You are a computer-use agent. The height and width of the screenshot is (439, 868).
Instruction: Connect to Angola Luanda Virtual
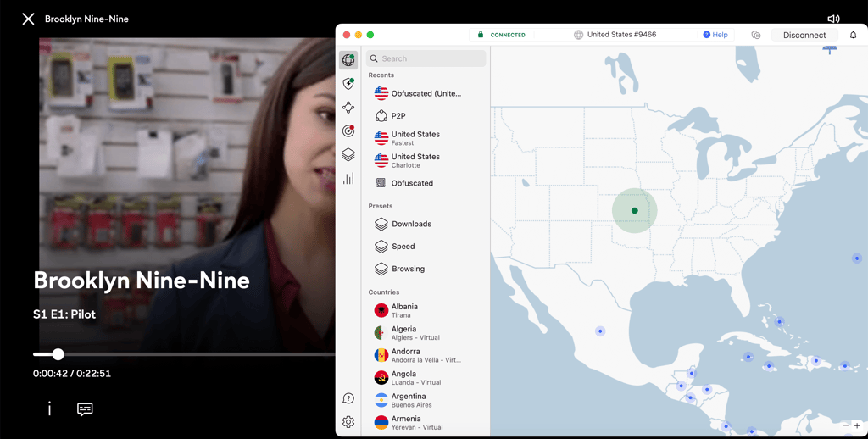click(x=424, y=377)
